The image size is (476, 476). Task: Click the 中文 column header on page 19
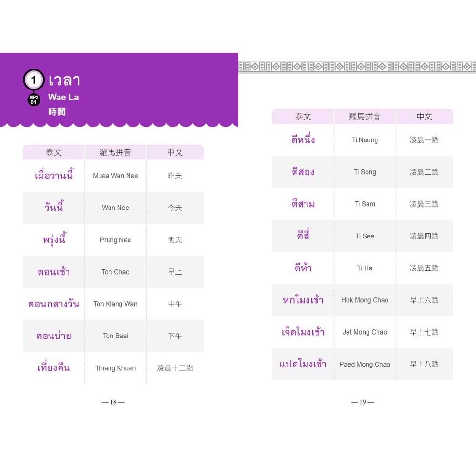[x=424, y=117]
